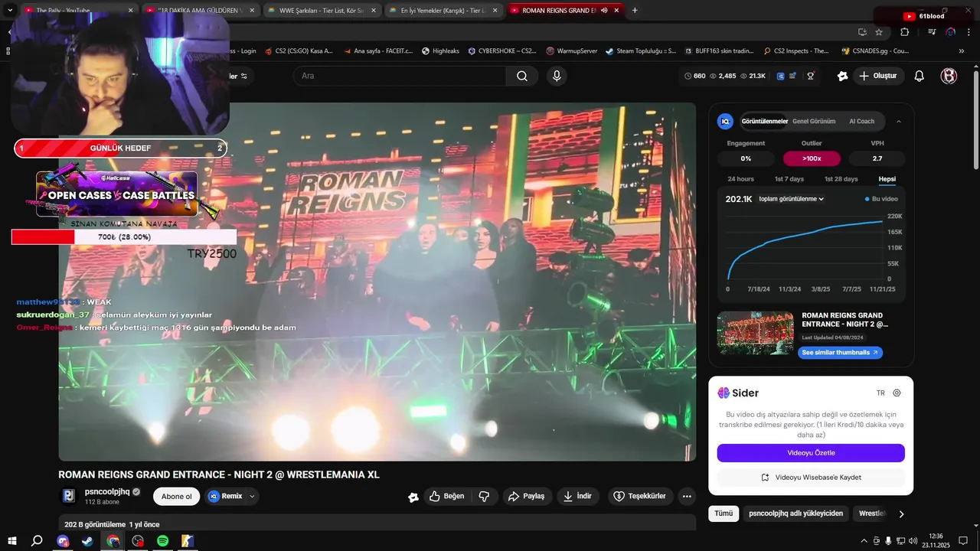
Task: Expand hidden bookmarks with the double chevron
Action: point(962,51)
